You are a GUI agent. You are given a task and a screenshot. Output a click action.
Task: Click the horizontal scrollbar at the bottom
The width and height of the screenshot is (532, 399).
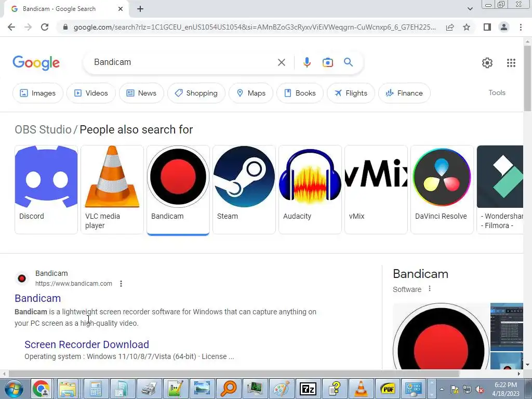point(233,374)
